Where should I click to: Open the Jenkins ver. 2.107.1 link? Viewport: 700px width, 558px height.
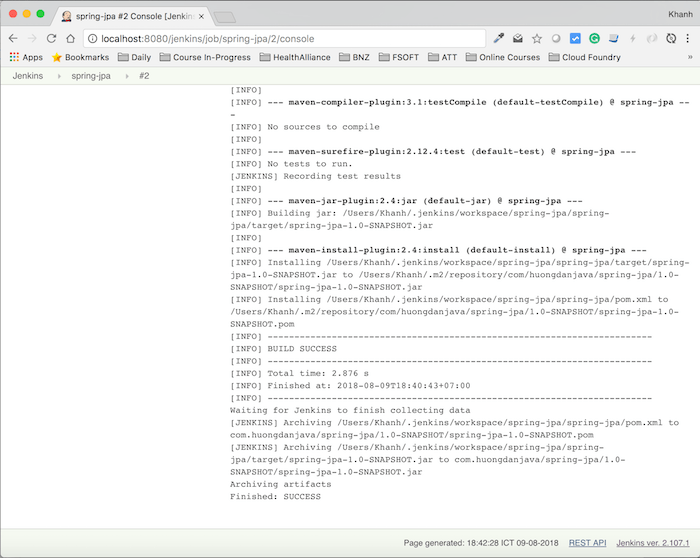(653, 543)
